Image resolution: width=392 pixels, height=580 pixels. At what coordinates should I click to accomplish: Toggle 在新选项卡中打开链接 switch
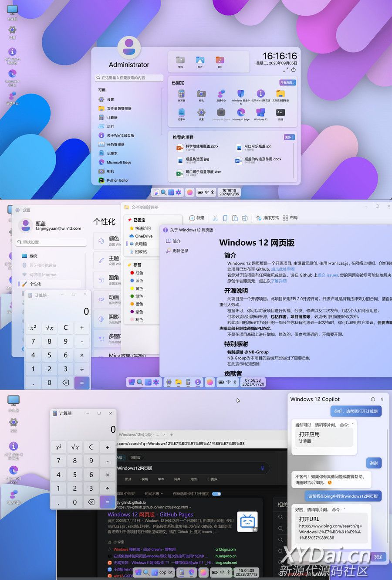pos(216,494)
